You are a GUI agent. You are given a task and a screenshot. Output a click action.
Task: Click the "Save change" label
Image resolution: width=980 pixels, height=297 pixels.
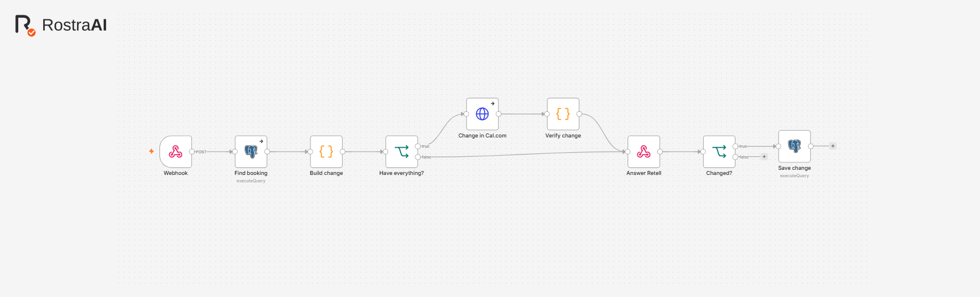point(794,168)
